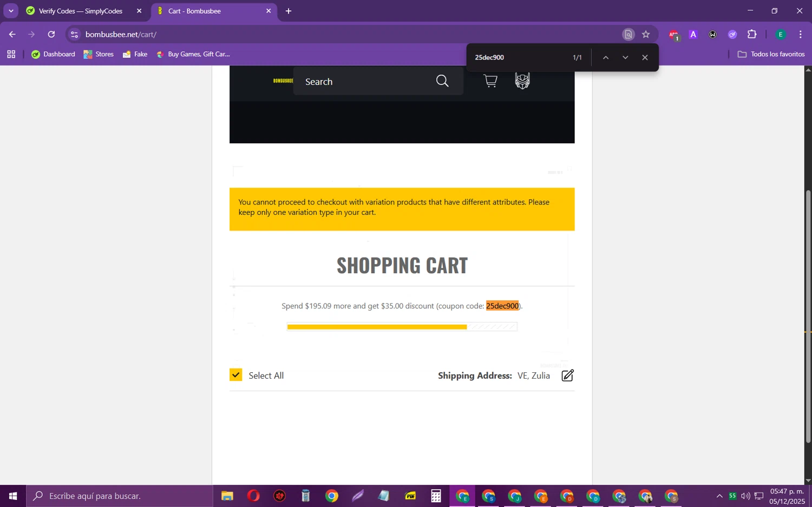Go back to previous page
The width and height of the screenshot is (812, 507).
(12, 34)
